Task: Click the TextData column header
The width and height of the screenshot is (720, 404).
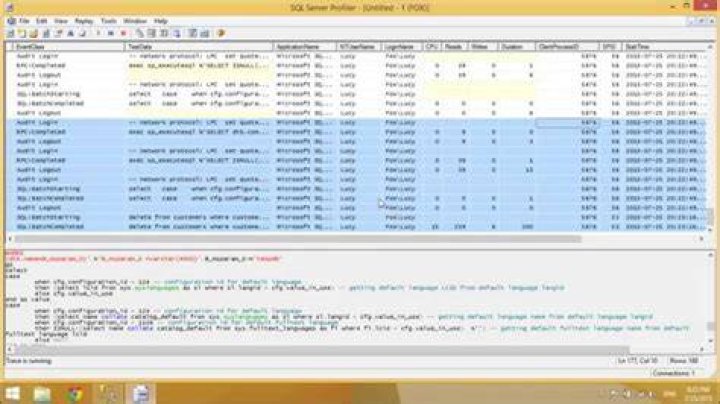Action: 198,47
